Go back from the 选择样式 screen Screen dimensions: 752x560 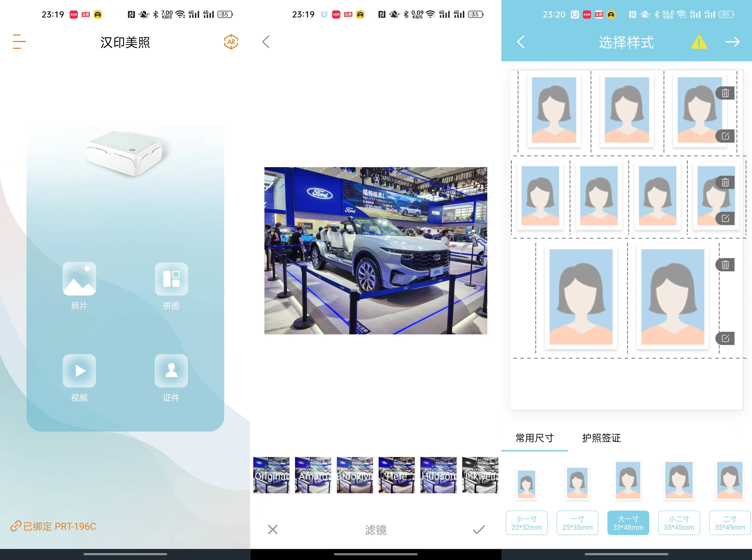tap(521, 42)
